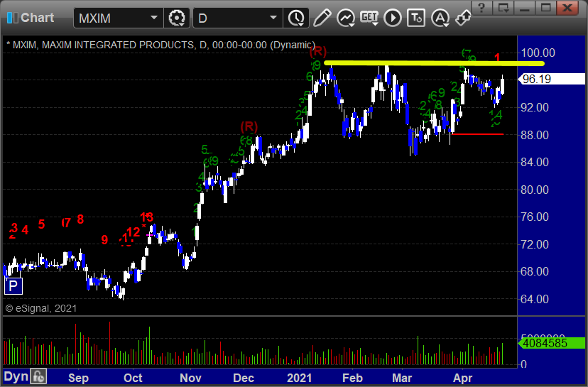Click the Apr date axis label
The image size is (588, 387).
(x=462, y=378)
